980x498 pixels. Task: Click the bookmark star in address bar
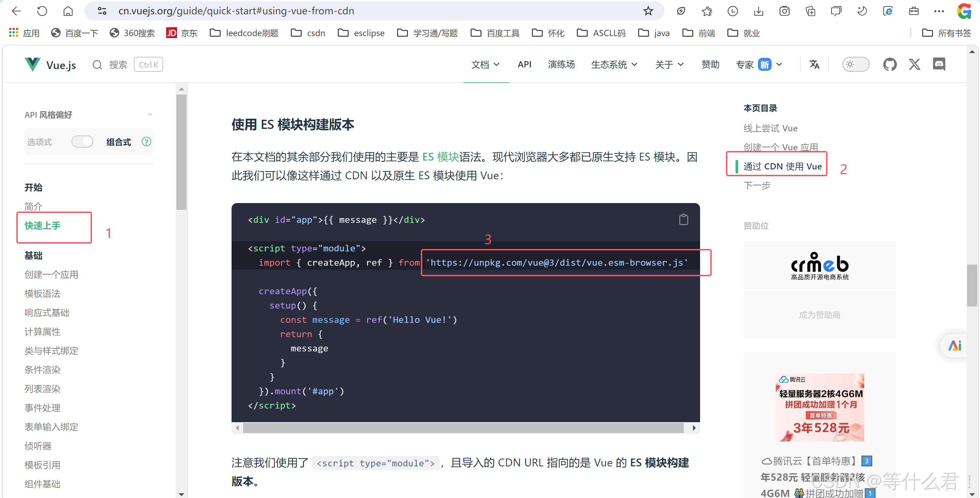pyautogui.click(x=648, y=11)
